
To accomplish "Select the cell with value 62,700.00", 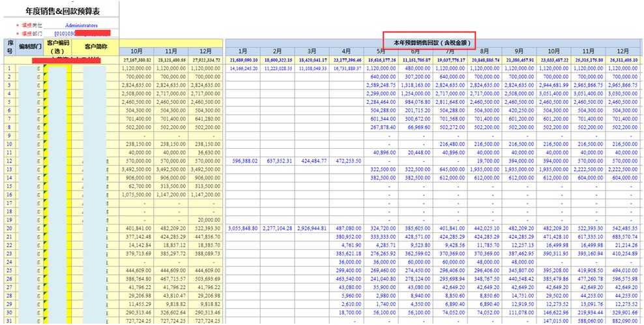I will 137,186.
